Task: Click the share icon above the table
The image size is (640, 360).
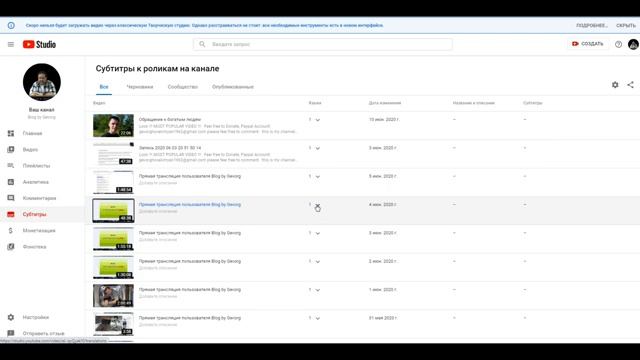Action: click(631, 85)
